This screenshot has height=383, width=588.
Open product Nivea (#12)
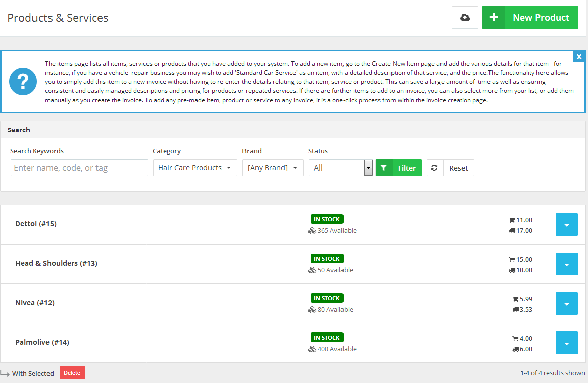[35, 303]
